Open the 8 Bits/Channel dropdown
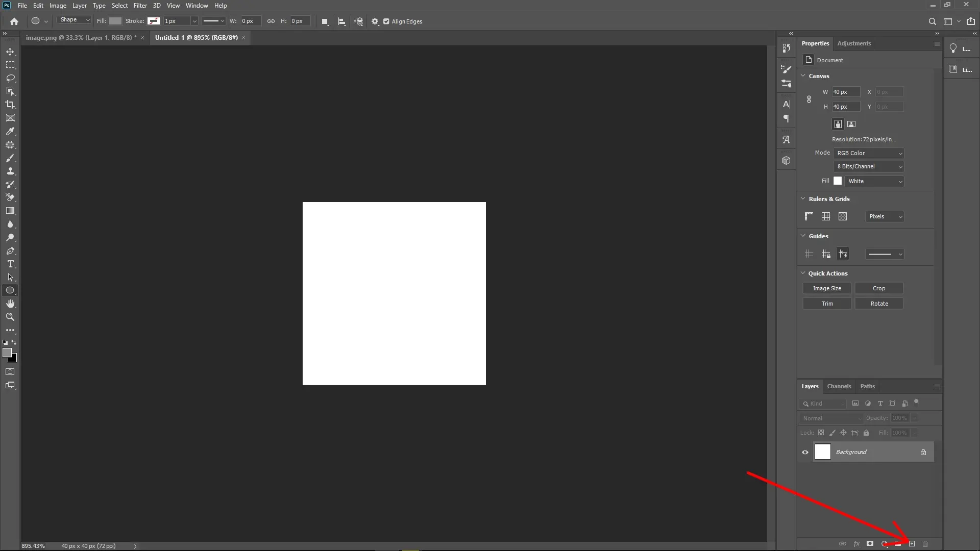Screen dimensions: 980x551 (x=868, y=166)
